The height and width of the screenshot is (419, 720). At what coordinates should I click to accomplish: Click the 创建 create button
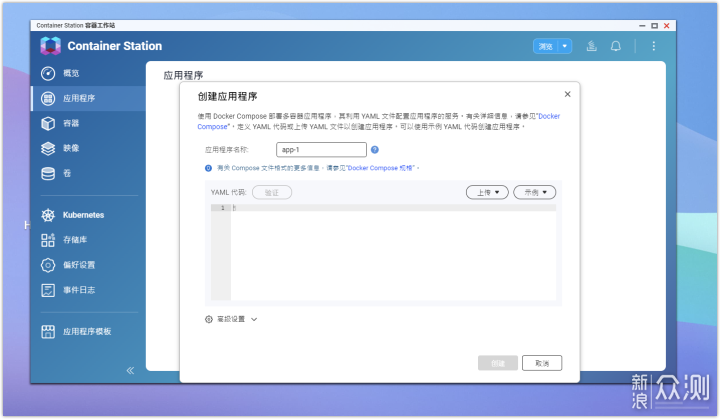point(498,363)
